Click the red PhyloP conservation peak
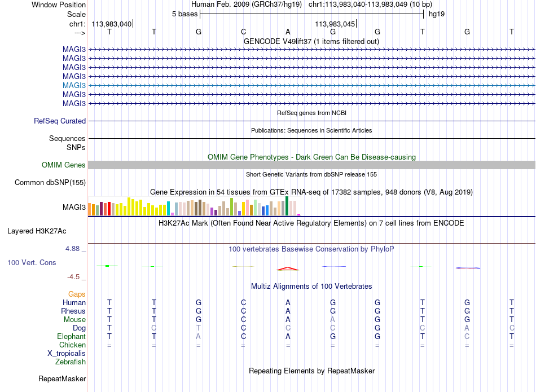 [288, 269]
